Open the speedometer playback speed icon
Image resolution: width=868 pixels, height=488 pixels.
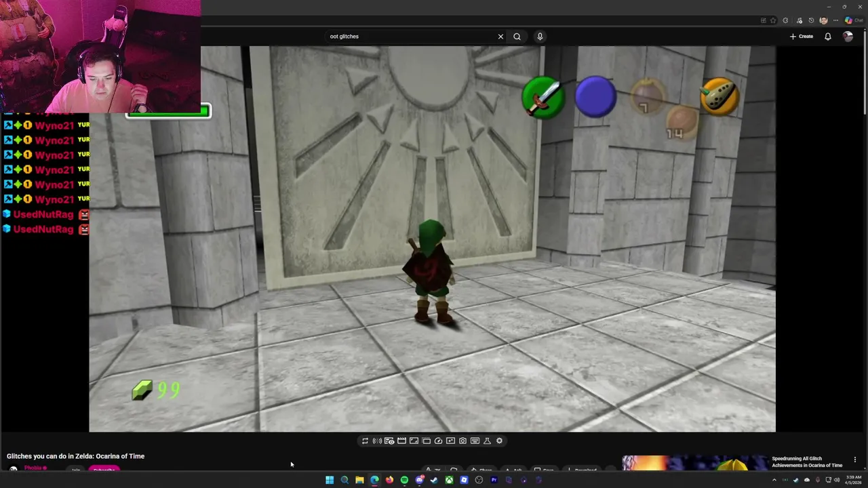click(x=438, y=441)
